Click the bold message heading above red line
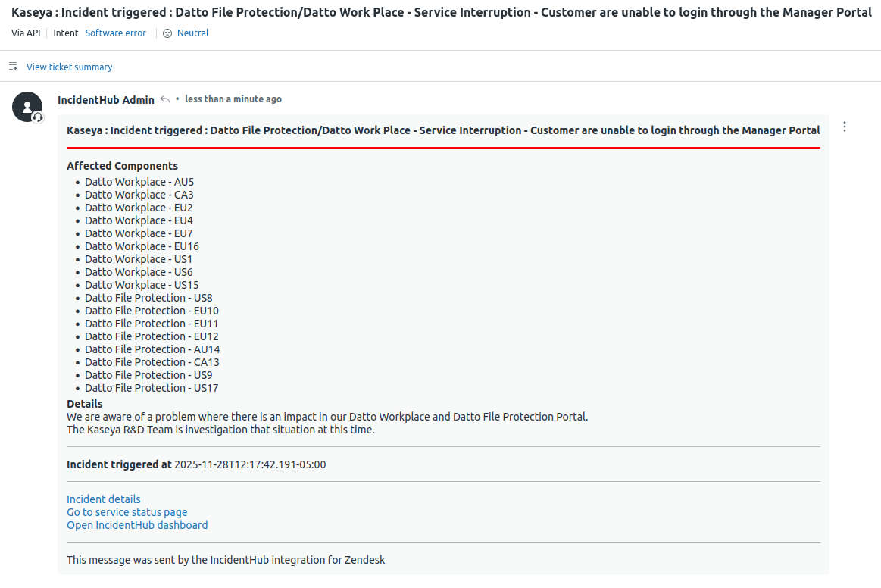The width and height of the screenshot is (881, 588). tap(443, 130)
